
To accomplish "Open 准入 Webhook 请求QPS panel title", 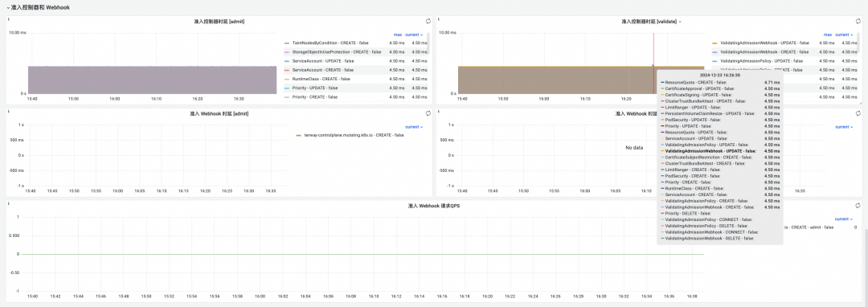I will (434, 206).
